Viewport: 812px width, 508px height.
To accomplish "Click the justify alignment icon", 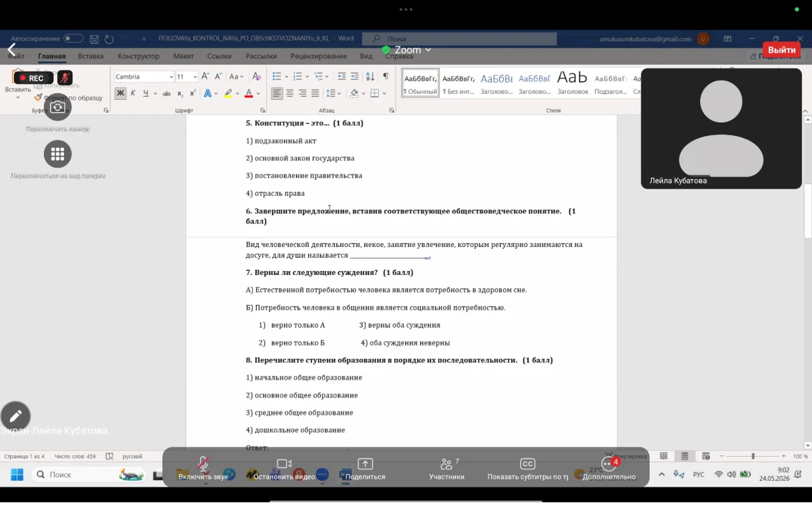I will click(315, 93).
